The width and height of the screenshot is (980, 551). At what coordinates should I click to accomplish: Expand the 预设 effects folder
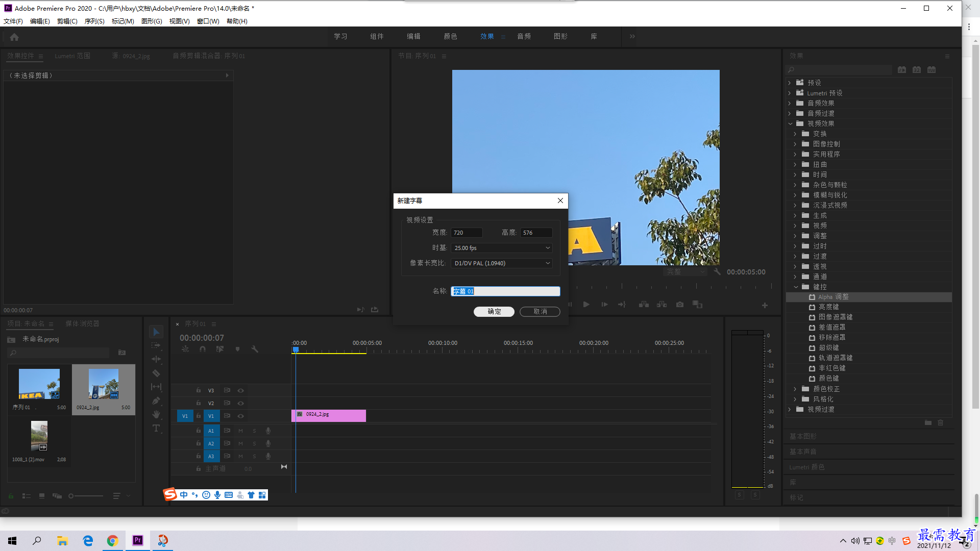click(x=790, y=83)
